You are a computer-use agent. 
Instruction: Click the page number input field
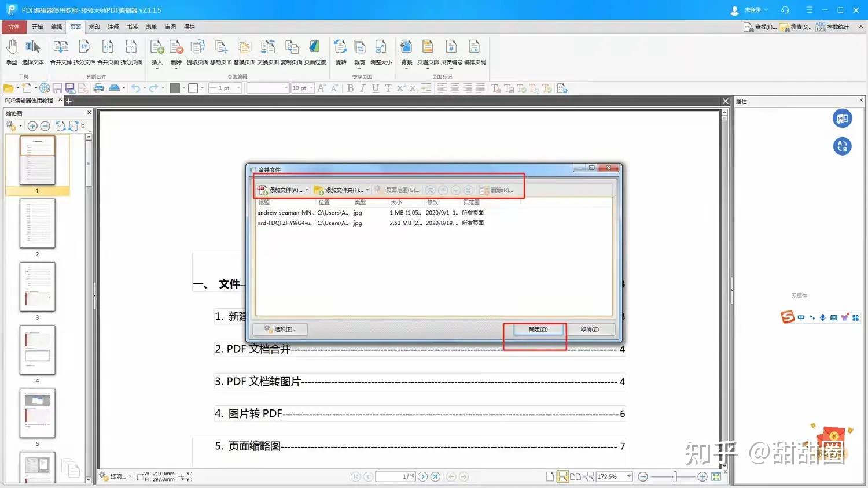[x=395, y=476]
